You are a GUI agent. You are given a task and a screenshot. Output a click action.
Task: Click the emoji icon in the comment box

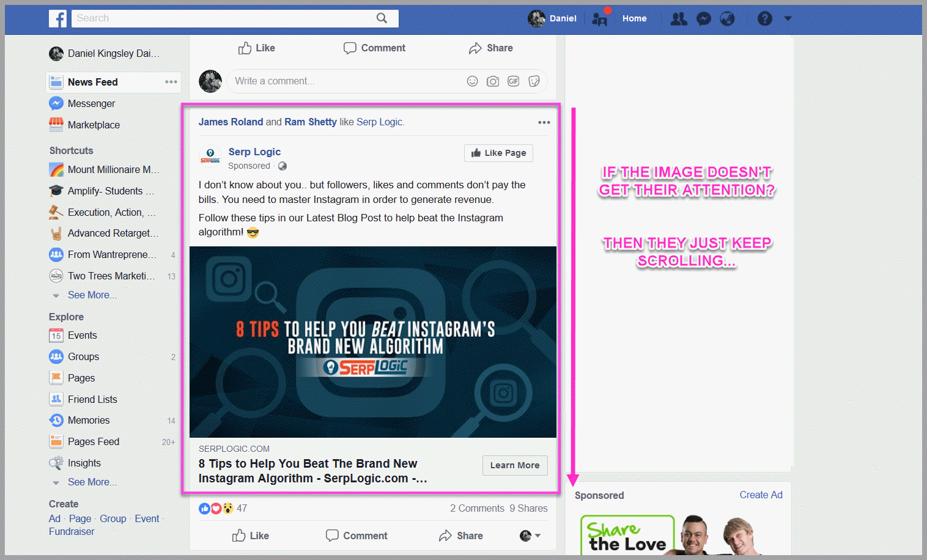point(472,81)
